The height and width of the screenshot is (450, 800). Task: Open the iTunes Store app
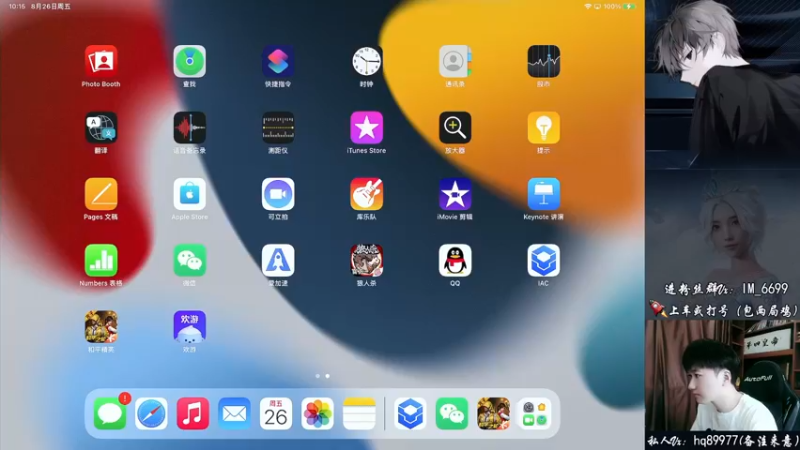366,128
